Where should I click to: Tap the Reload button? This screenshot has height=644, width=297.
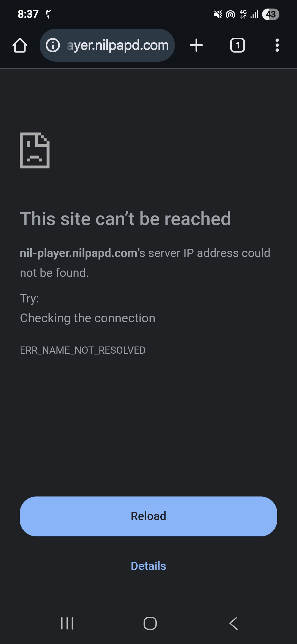pyautogui.click(x=148, y=516)
